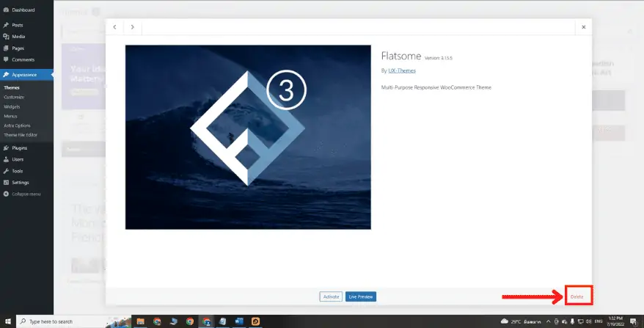Select the Appearance menu item
Screen dimensions: 644x328
pos(26,75)
